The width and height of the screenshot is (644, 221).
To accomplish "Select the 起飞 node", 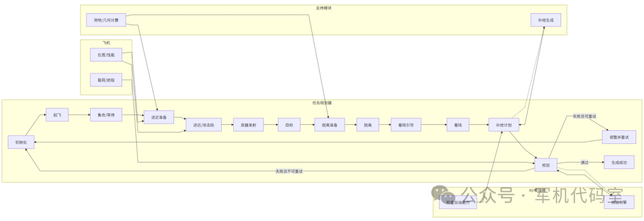I will pyautogui.click(x=57, y=115).
